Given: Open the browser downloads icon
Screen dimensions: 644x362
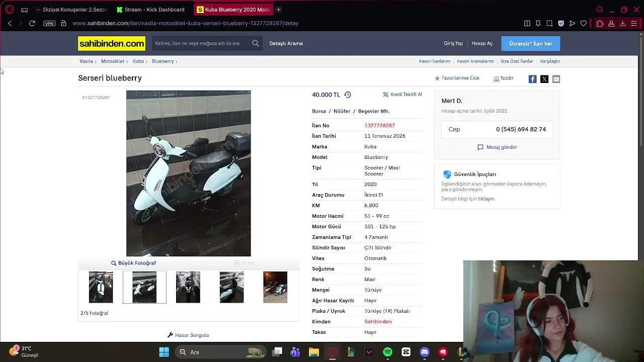Looking at the screenshot, I should coord(622,23).
